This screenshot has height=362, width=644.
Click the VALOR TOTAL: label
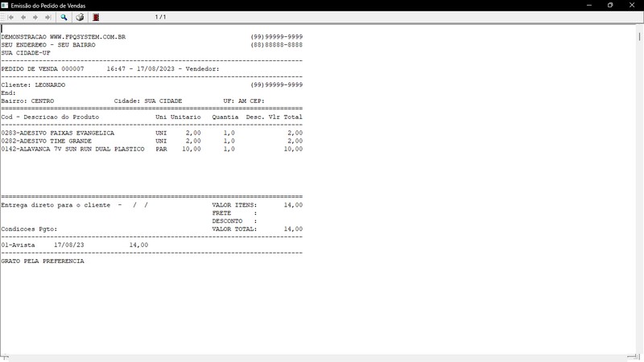tap(234, 229)
